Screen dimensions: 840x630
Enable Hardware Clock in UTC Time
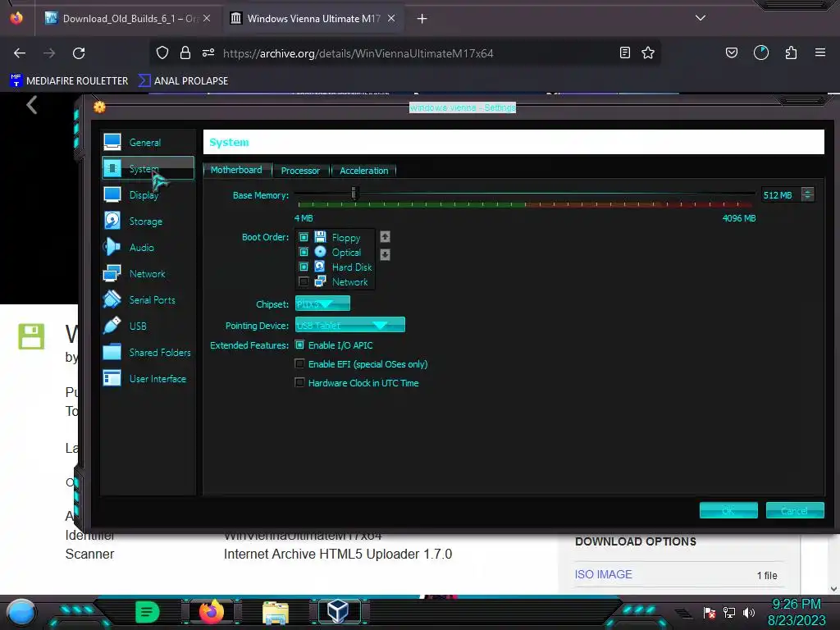point(300,382)
